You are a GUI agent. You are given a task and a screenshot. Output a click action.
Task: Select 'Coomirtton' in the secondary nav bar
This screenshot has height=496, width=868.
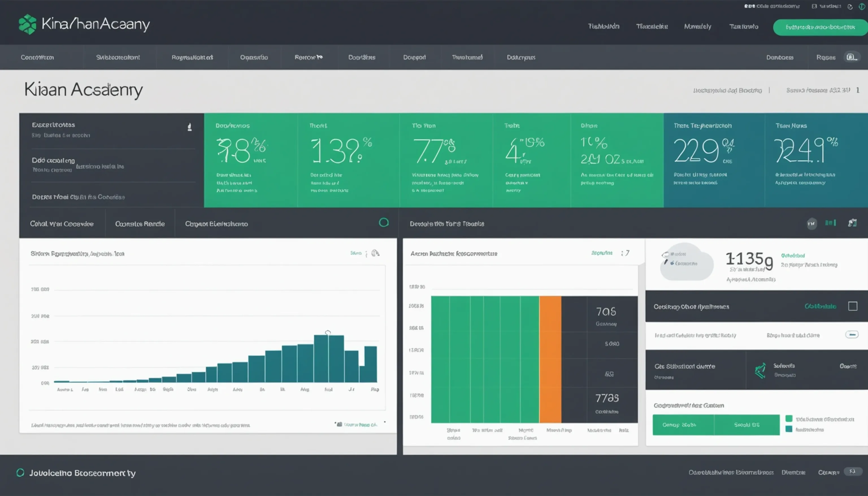click(37, 57)
